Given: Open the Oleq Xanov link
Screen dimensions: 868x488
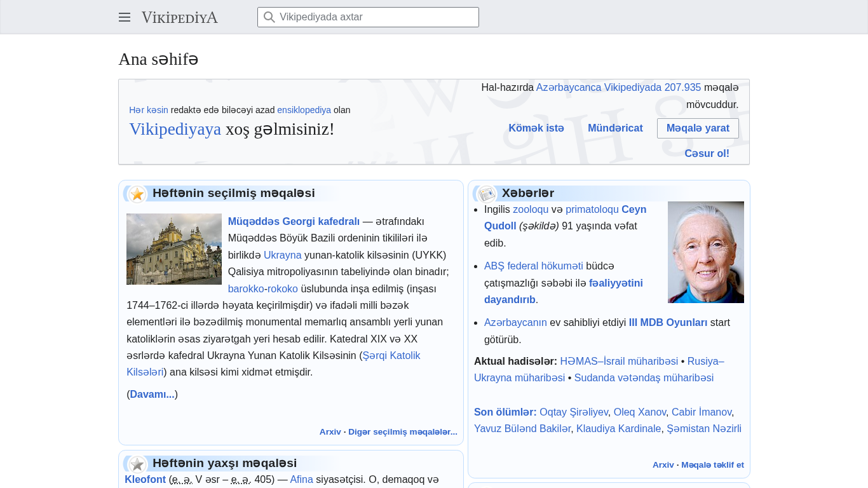Looking at the screenshot, I should click(x=640, y=412).
